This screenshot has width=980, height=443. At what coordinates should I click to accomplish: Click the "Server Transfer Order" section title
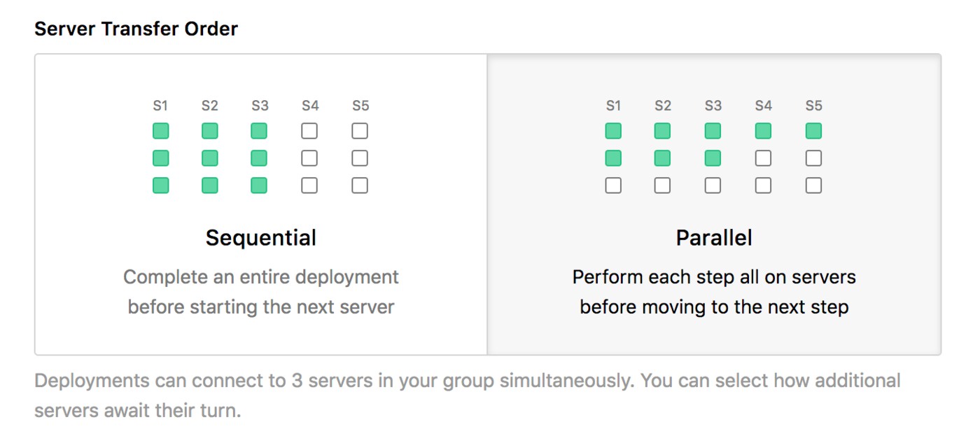pos(136,29)
